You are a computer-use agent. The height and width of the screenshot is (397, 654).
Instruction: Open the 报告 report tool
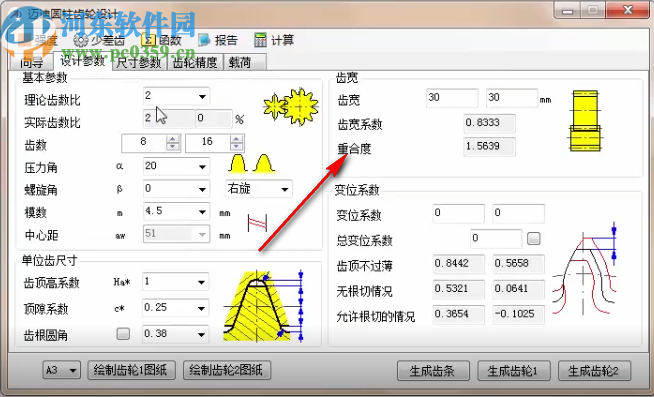click(x=218, y=40)
